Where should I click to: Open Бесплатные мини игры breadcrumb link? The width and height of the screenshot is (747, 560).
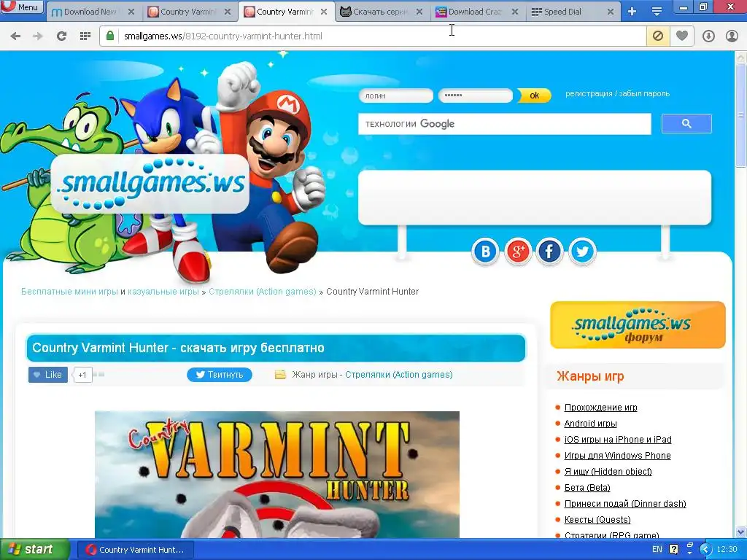point(69,292)
